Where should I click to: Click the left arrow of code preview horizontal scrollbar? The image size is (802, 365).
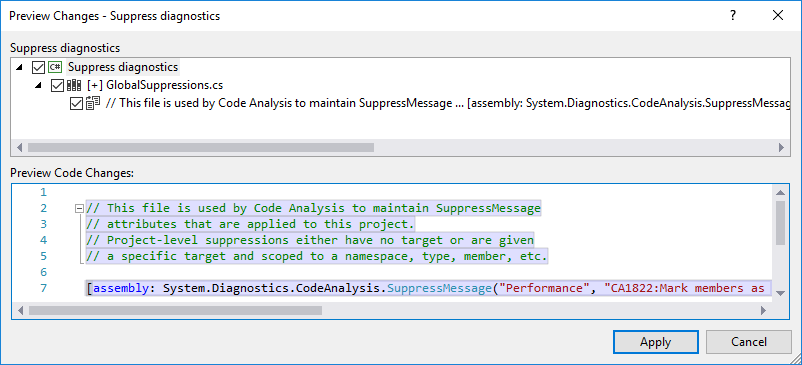20,310
